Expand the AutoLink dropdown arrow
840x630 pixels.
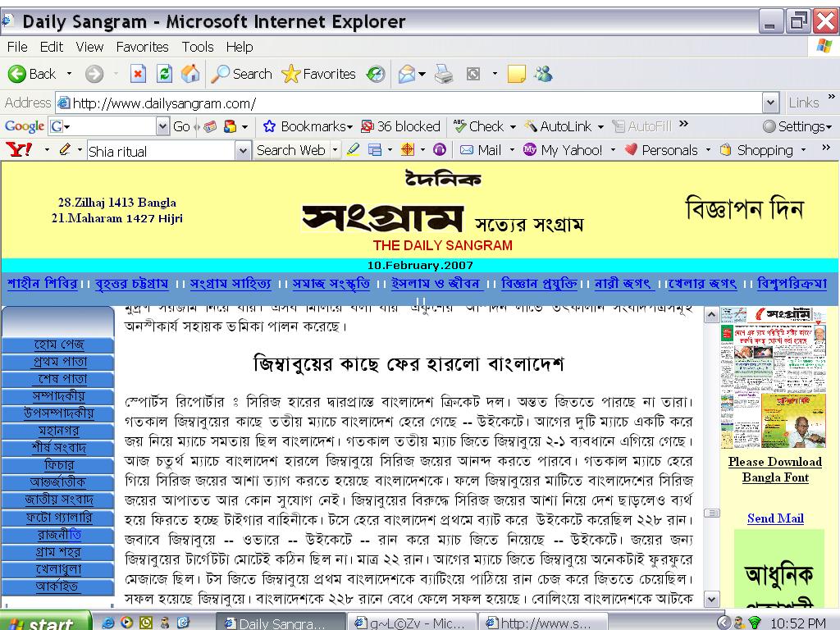click(x=600, y=127)
